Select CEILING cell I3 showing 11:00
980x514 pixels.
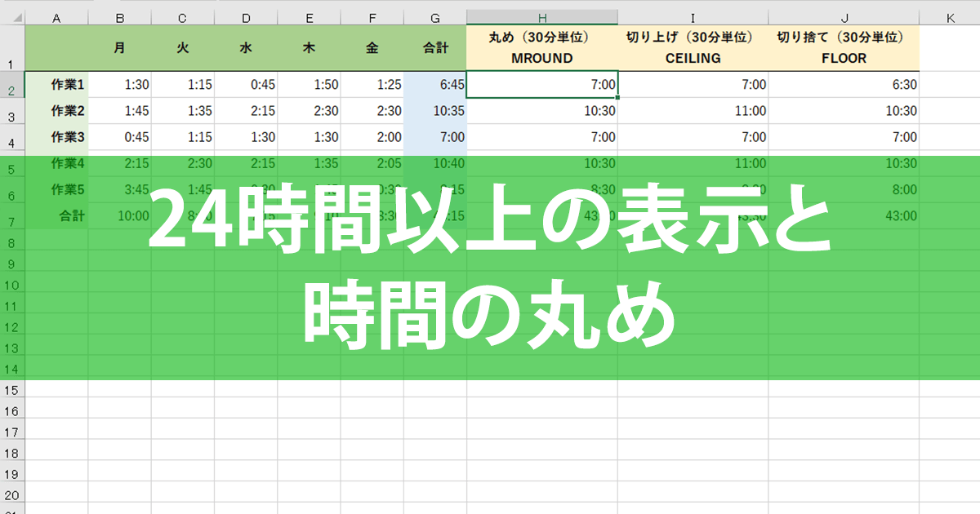tap(693, 111)
